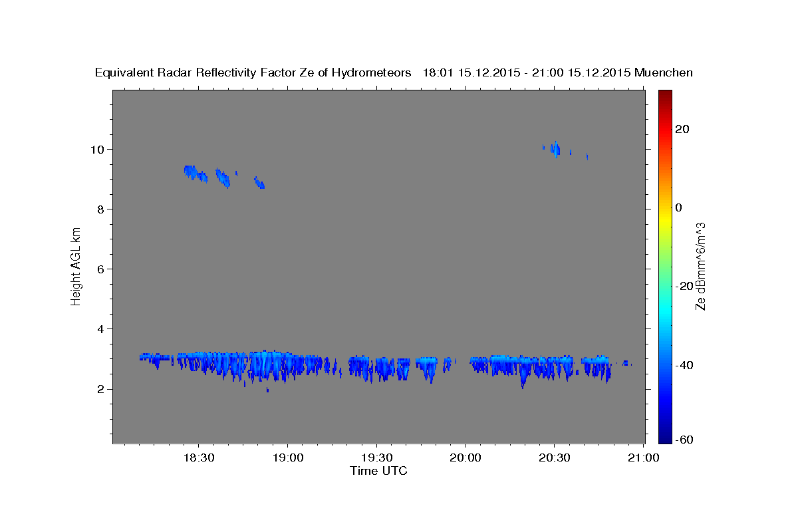Click the '21:00' time axis label
The image size is (798, 532).
point(644,458)
